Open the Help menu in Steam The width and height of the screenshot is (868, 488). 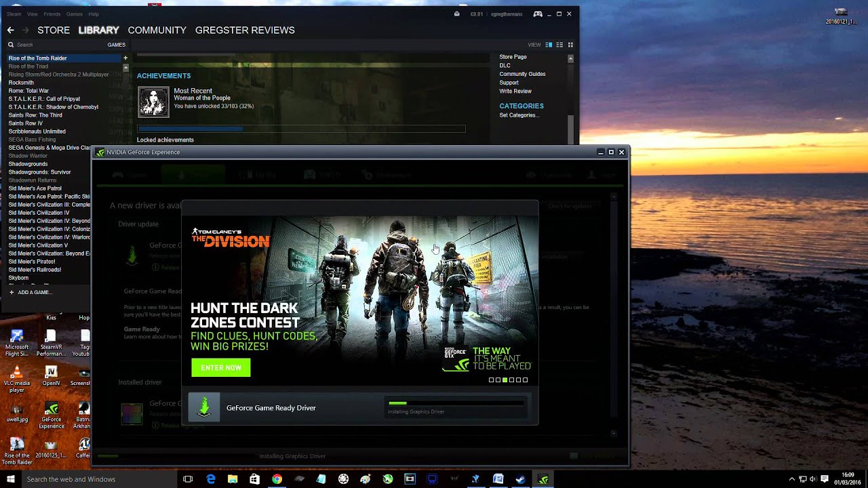click(94, 14)
